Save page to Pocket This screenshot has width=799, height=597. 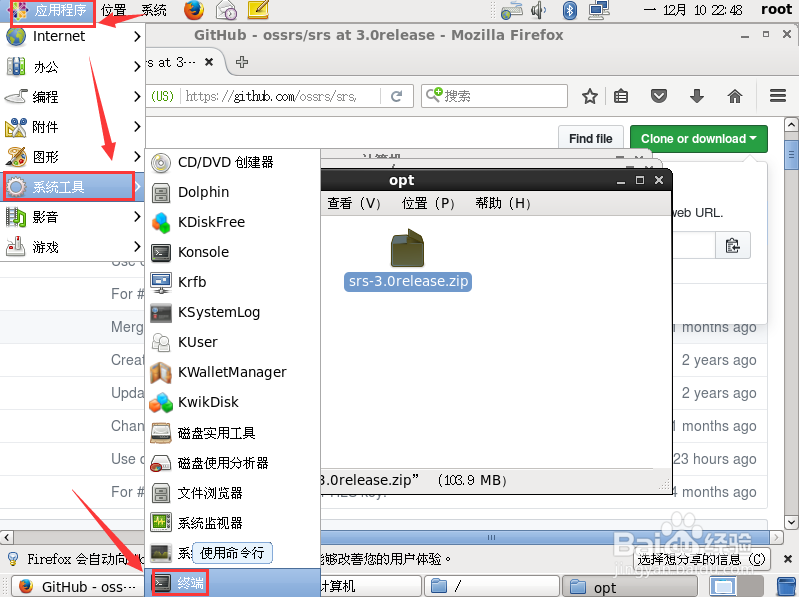(659, 96)
